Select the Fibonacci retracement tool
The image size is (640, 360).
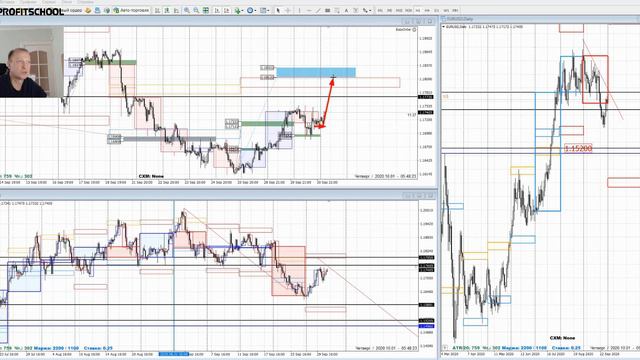click(x=337, y=10)
